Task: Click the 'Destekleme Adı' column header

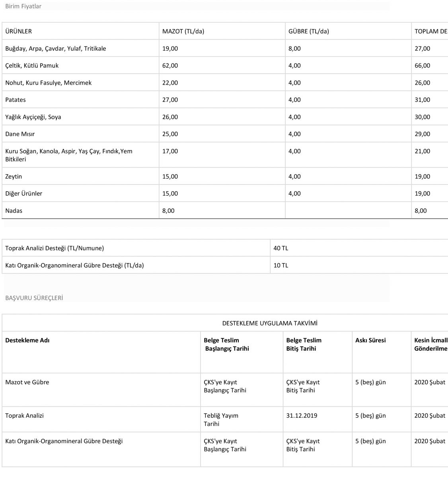Action: coord(27,340)
